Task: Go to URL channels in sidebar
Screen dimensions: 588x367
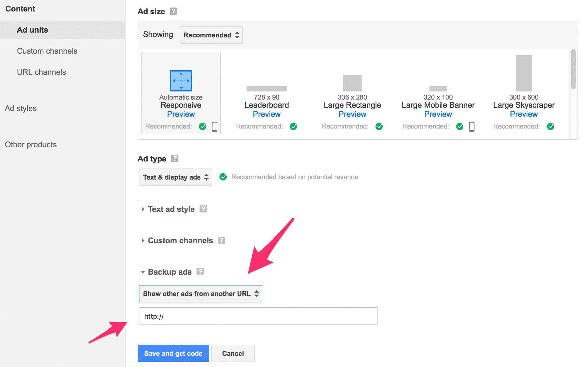Action: pyautogui.click(x=41, y=72)
